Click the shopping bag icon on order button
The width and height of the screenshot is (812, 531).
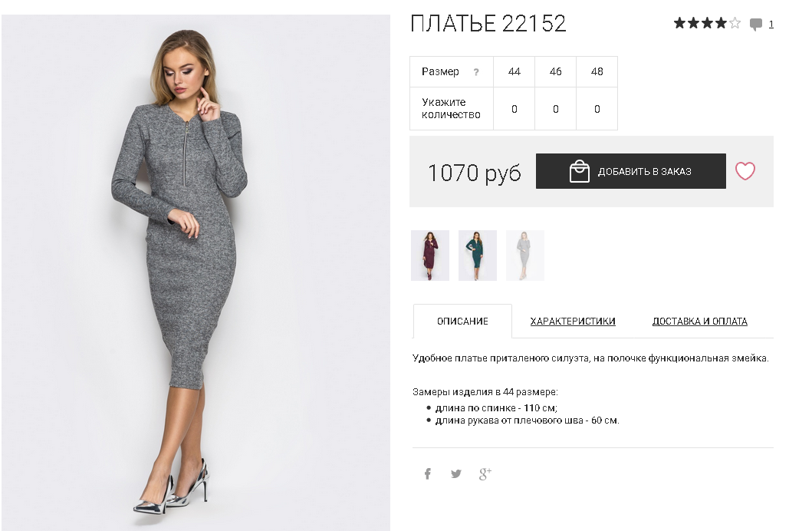(x=580, y=171)
